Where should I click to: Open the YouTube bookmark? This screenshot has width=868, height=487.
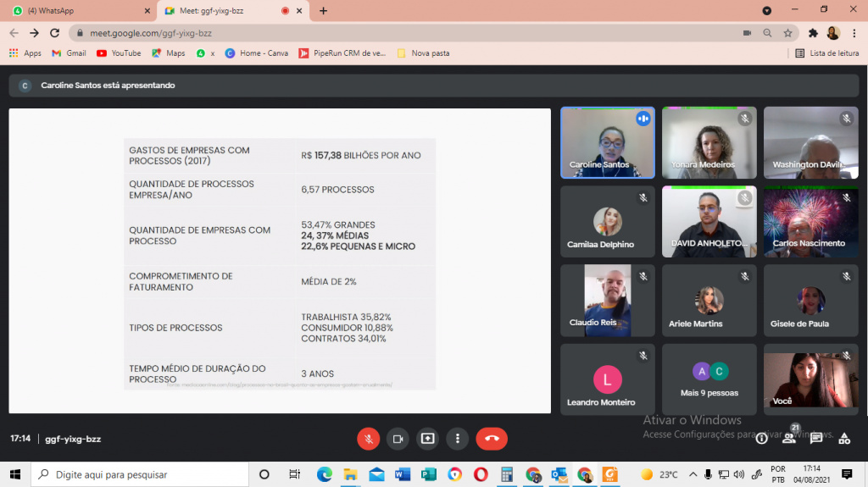coord(119,53)
